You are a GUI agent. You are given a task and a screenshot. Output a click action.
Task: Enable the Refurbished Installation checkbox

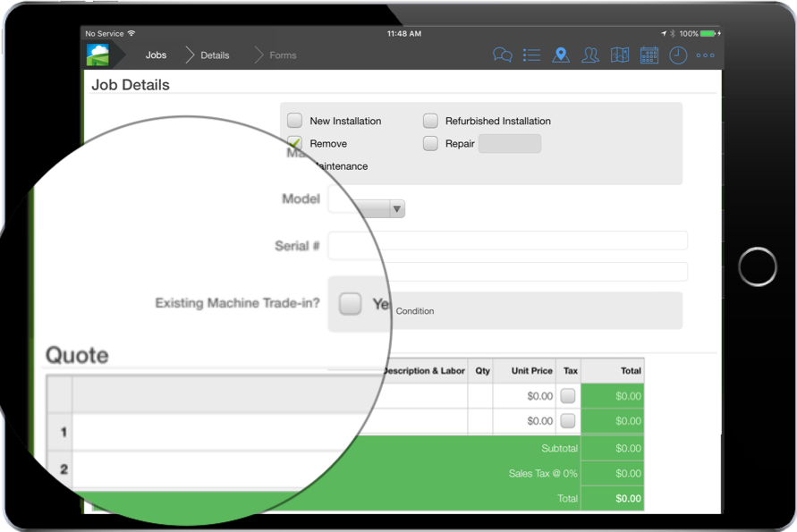[430, 120]
